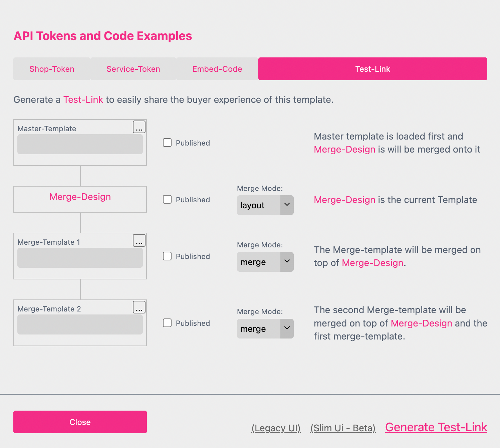Viewport: 500px width, 448px height.
Task: Enable Published for Merge-Template 2
Action: pyautogui.click(x=167, y=323)
